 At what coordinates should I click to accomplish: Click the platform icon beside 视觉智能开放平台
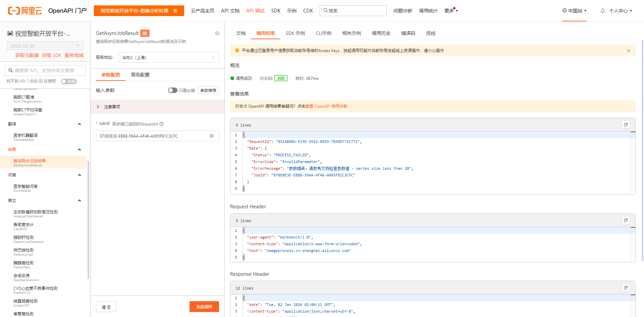click(x=10, y=34)
